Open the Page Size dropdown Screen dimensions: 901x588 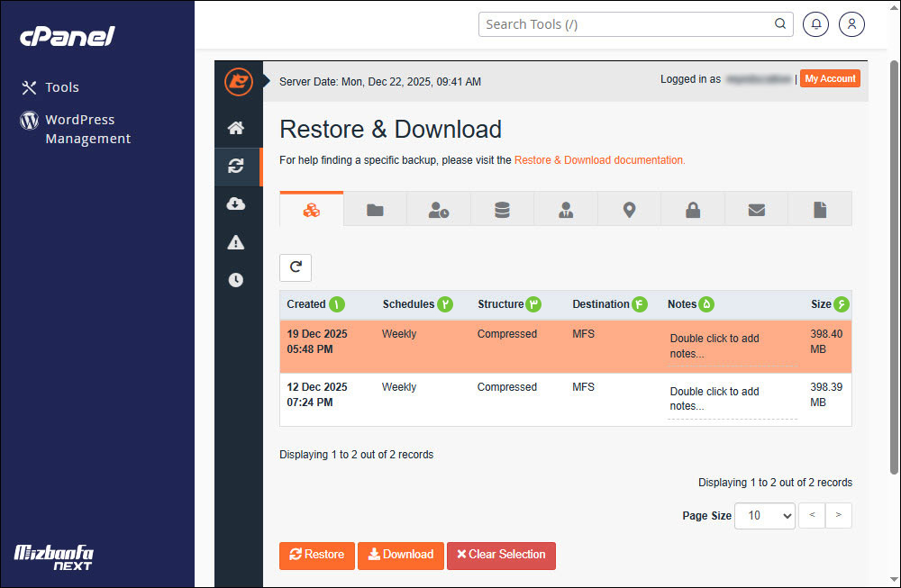pyautogui.click(x=764, y=515)
